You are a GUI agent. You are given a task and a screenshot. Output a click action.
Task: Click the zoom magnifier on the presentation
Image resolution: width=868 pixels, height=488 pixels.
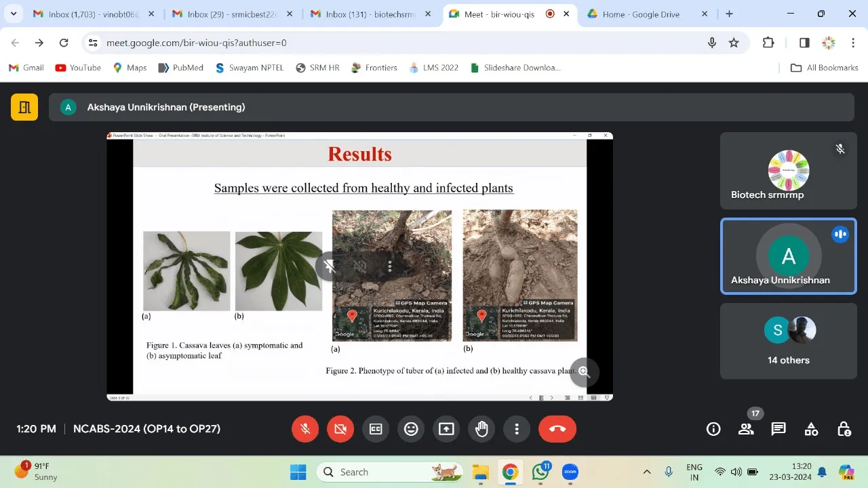click(585, 372)
